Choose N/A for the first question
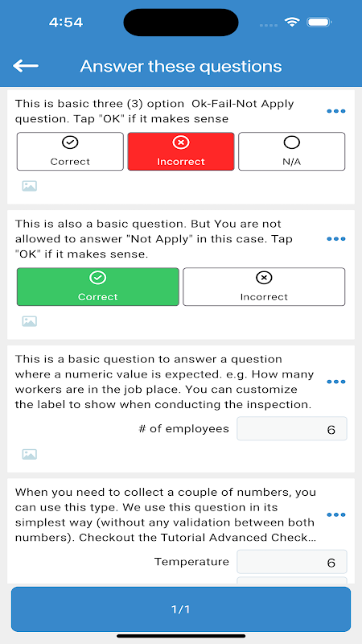362x644 pixels. (292, 151)
